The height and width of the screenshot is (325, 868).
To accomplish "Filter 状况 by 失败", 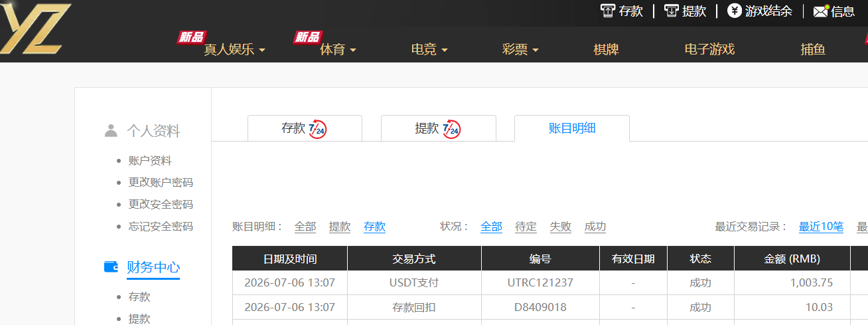I will click(x=560, y=227).
